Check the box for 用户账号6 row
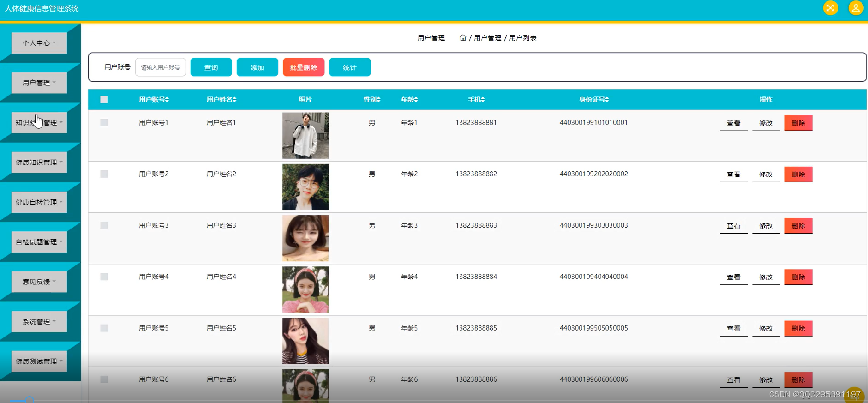Image resolution: width=868 pixels, height=403 pixels. click(104, 379)
